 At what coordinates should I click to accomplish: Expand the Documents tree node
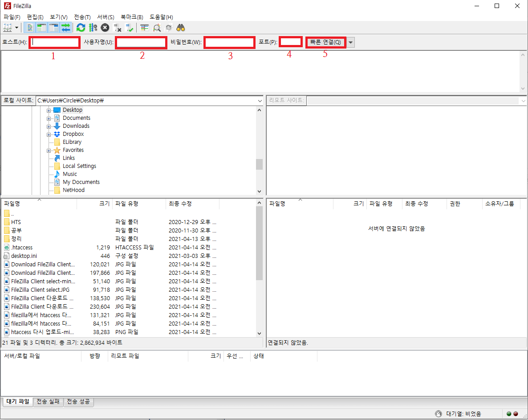pyautogui.click(x=49, y=118)
